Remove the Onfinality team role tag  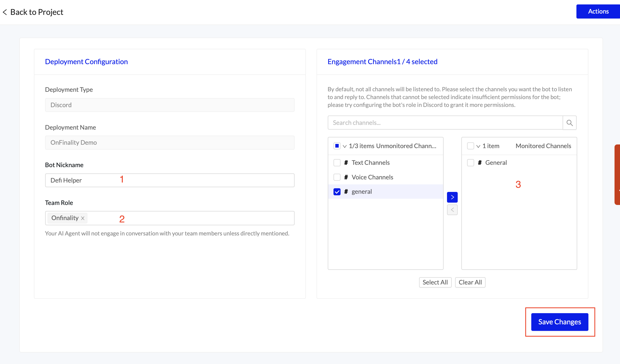[x=83, y=218]
